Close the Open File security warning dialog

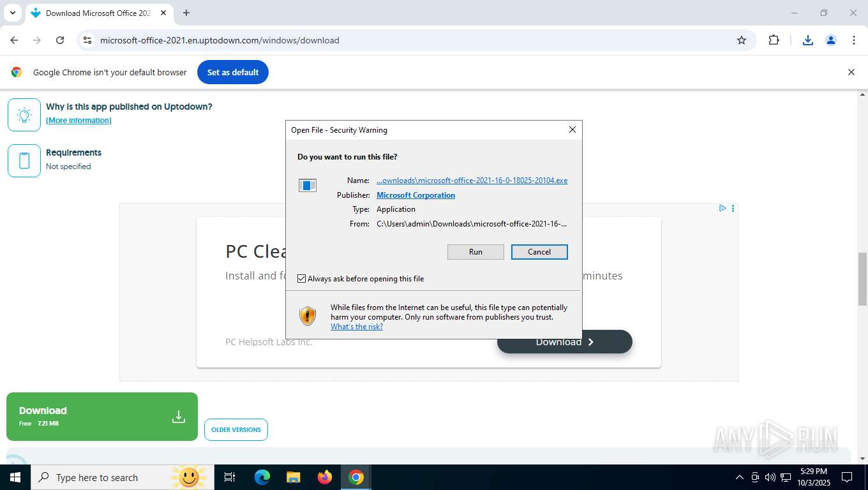(572, 130)
